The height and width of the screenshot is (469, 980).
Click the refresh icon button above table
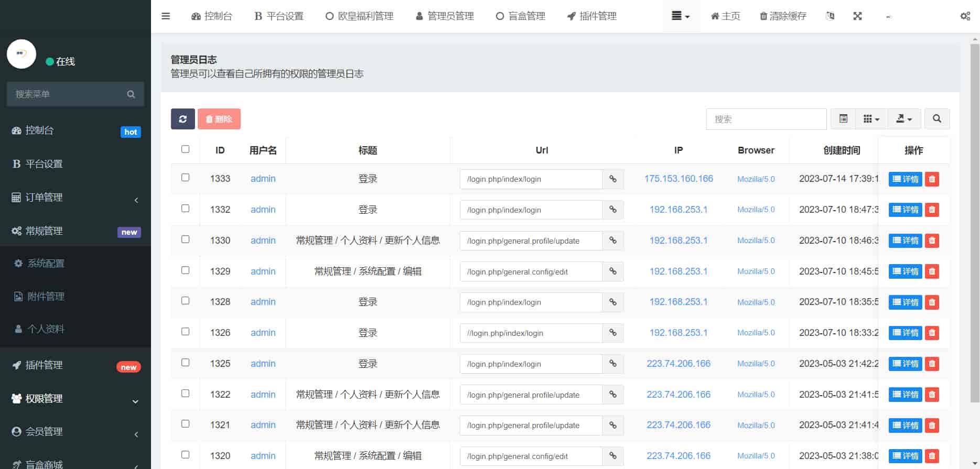click(182, 119)
